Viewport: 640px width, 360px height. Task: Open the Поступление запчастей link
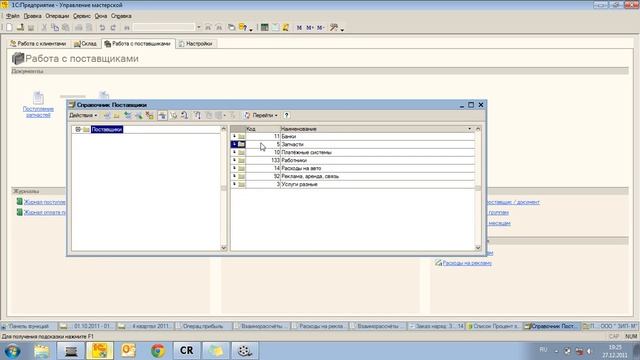coord(38,112)
